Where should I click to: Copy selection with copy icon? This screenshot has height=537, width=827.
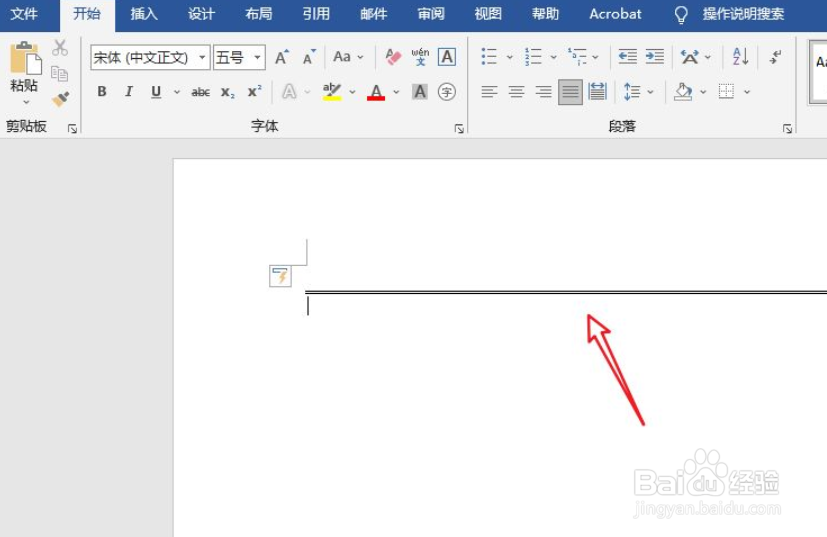pyautogui.click(x=60, y=73)
